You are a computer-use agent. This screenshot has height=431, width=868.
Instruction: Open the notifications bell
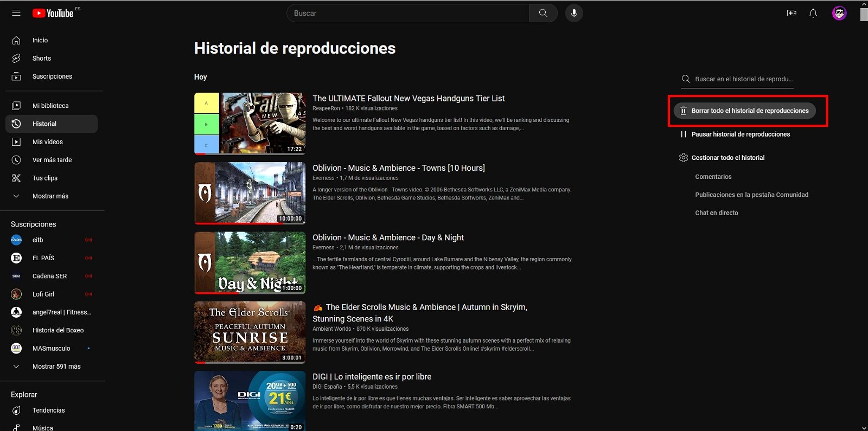click(813, 13)
